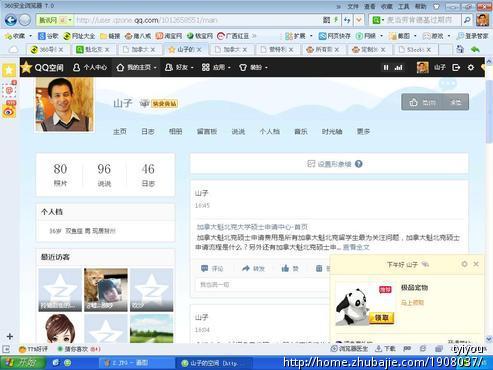Open the 我的主页 dropdown in navigation

coord(136,68)
